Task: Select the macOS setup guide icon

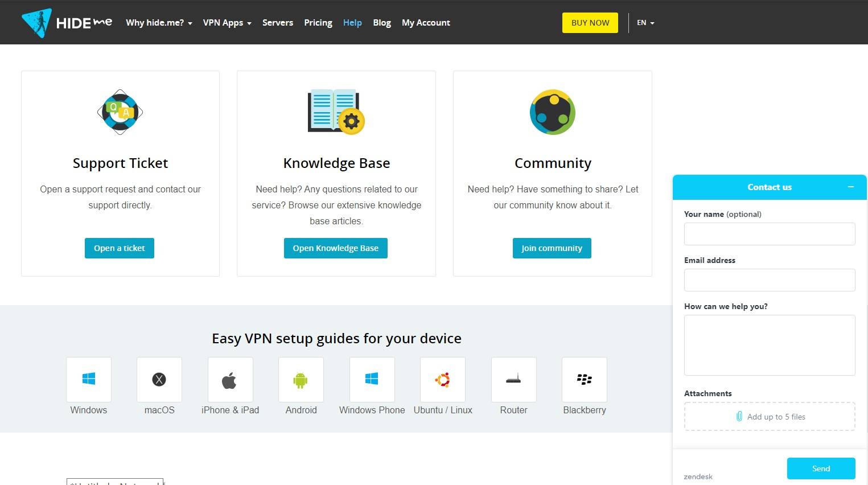Action: (159, 379)
